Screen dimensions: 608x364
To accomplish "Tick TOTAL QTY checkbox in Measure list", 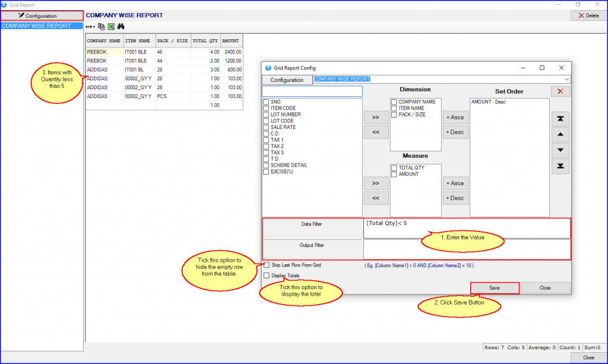I will [394, 168].
